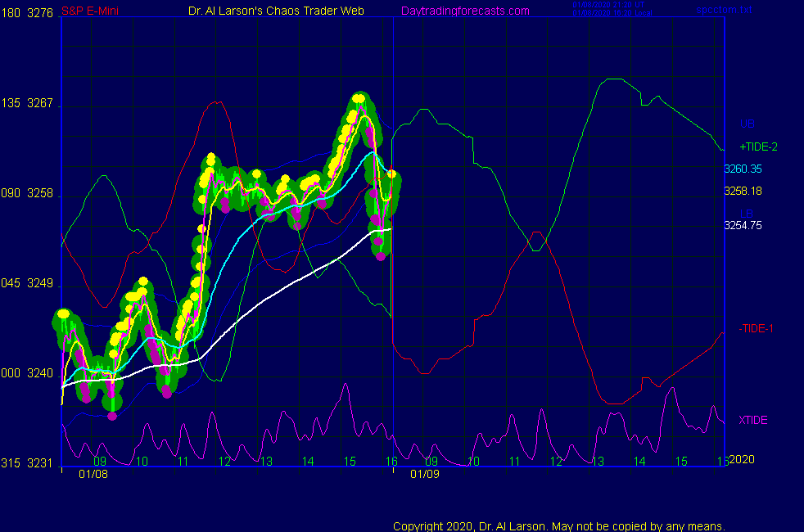Click hour label 11 of the 01/08 session
This screenshot has height=532, width=804.
(x=183, y=462)
